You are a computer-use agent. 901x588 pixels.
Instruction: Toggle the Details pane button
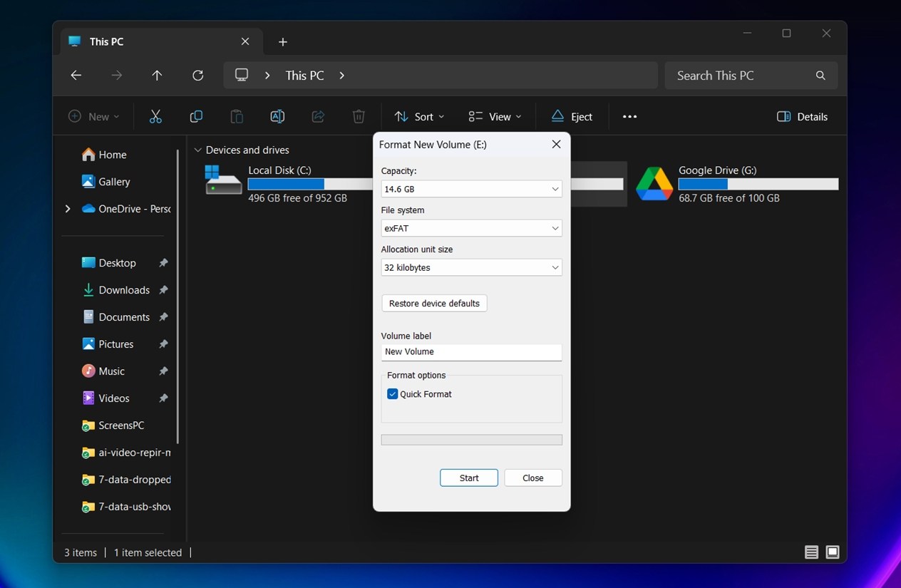[x=802, y=117]
